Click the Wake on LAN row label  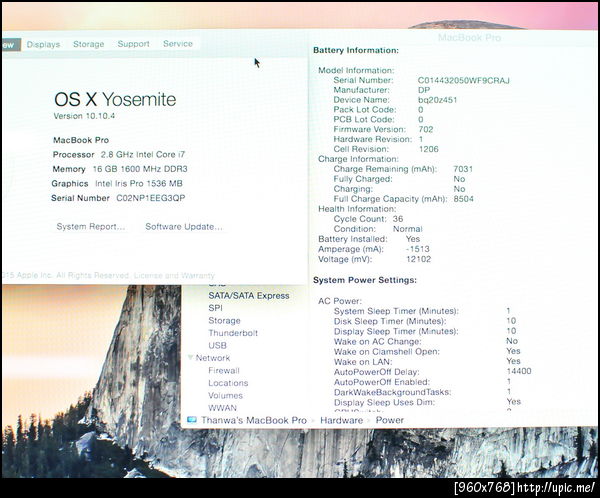363,362
